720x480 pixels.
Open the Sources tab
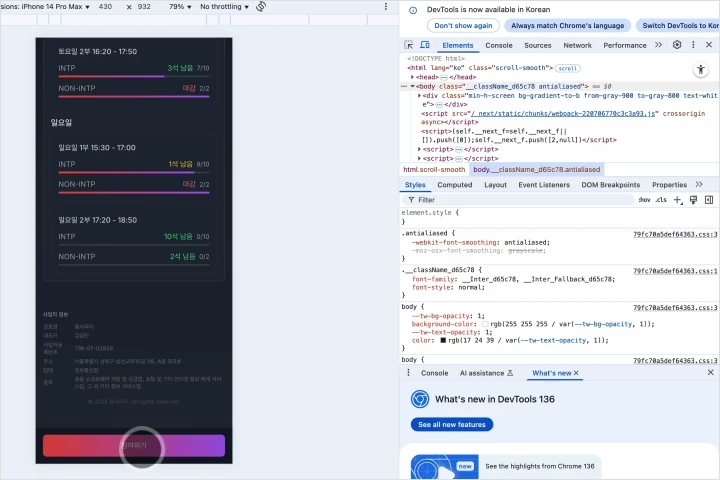[x=537, y=45]
